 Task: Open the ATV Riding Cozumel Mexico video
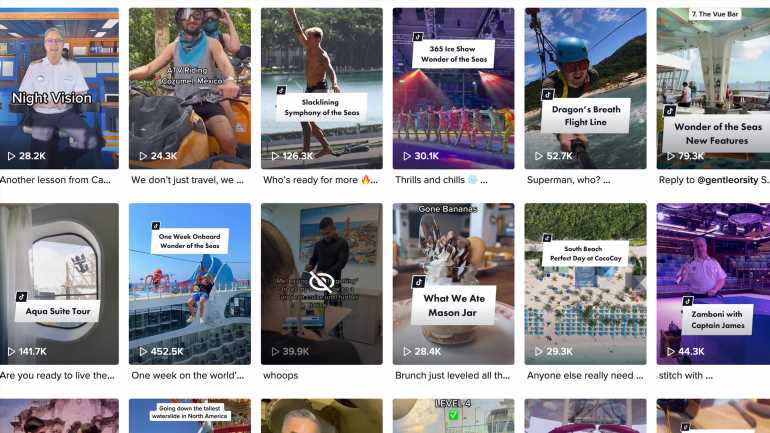pyautogui.click(x=190, y=88)
